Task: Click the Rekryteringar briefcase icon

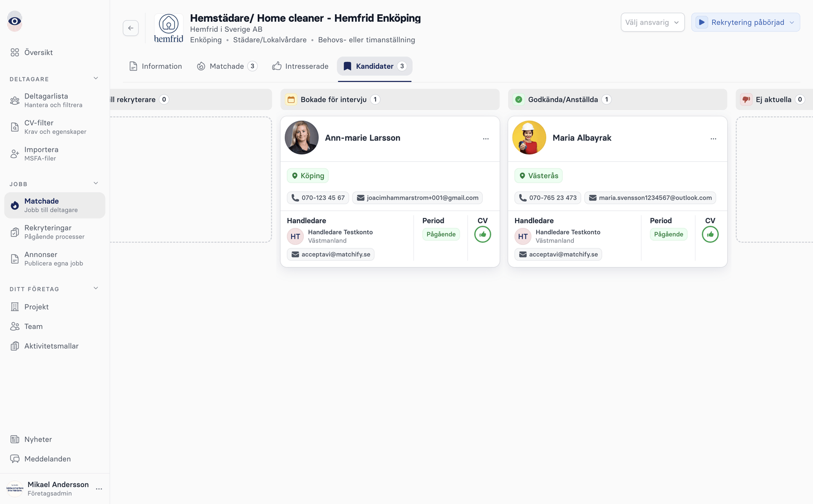Action: [14, 232]
